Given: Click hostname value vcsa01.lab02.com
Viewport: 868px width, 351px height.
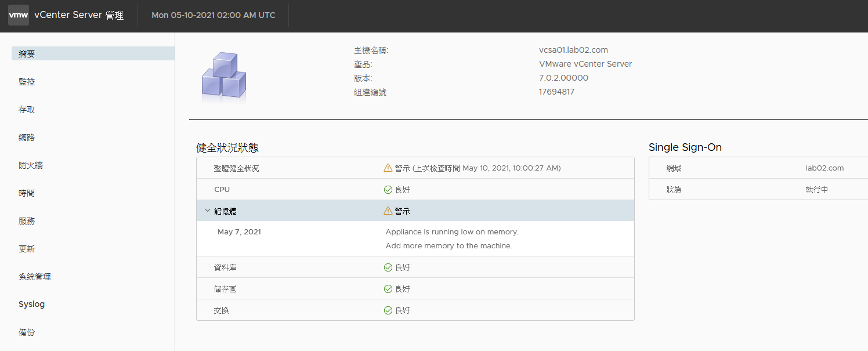Looking at the screenshot, I should [573, 50].
